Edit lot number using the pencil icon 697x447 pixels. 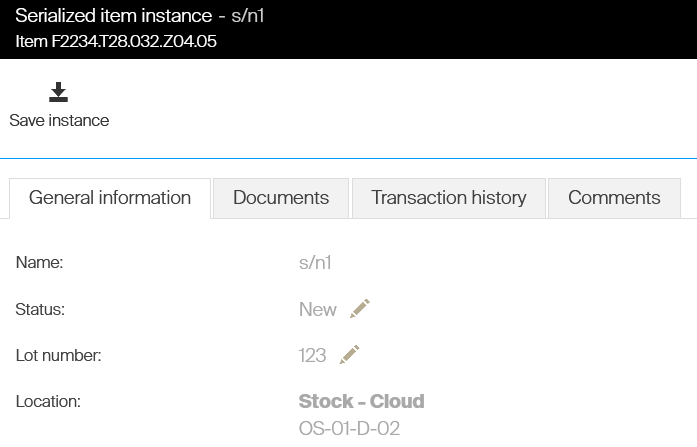tap(349, 355)
